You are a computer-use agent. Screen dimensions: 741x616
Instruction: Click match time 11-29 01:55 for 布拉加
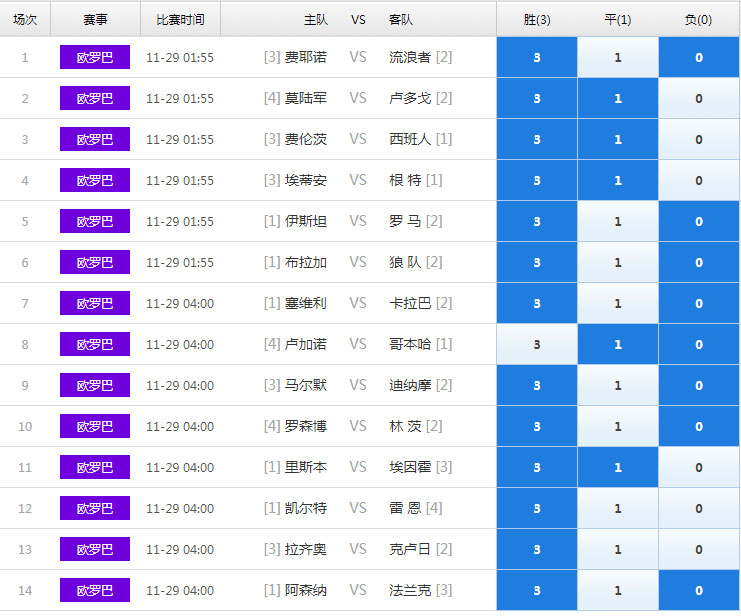point(180,262)
